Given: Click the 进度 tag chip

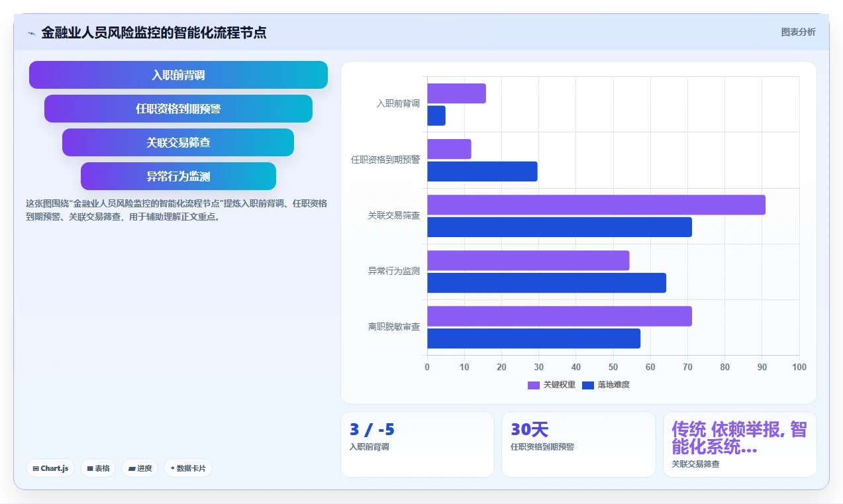Looking at the screenshot, I should click(140, 468).
